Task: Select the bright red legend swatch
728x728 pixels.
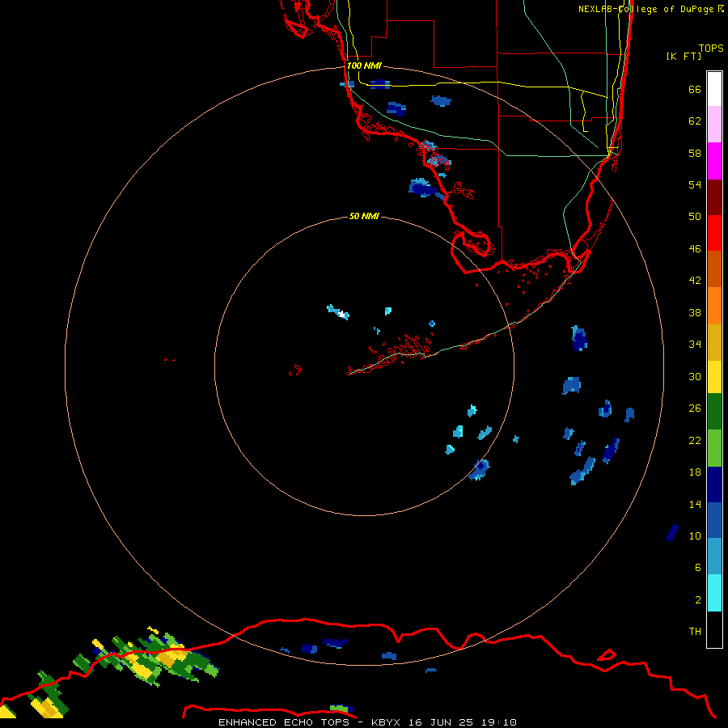Action: [x=714, y=233]
